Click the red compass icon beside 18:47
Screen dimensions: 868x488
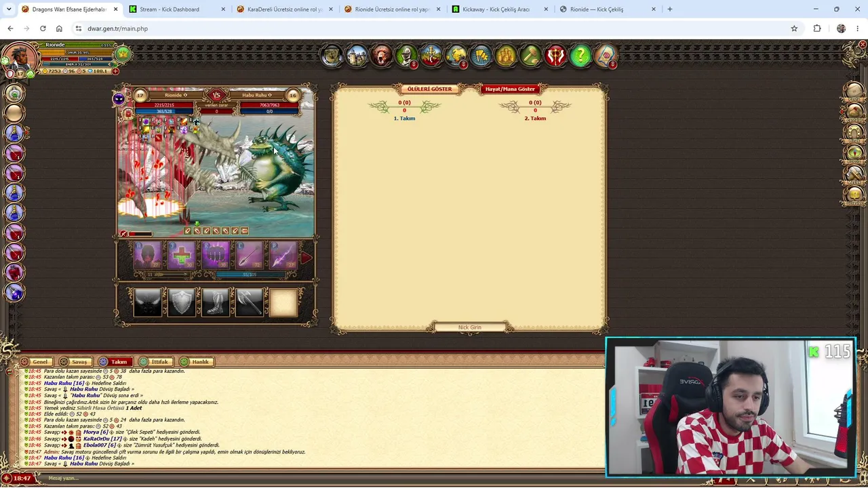6,478
